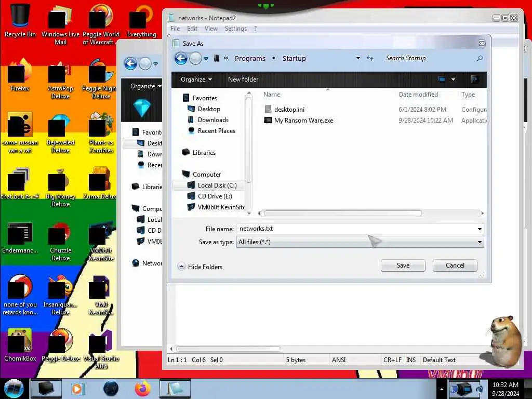Image resolution: width=532 pixels, height=399 pixels.
Task: Click the search magnifier in Search Startup
Action: 480,58
